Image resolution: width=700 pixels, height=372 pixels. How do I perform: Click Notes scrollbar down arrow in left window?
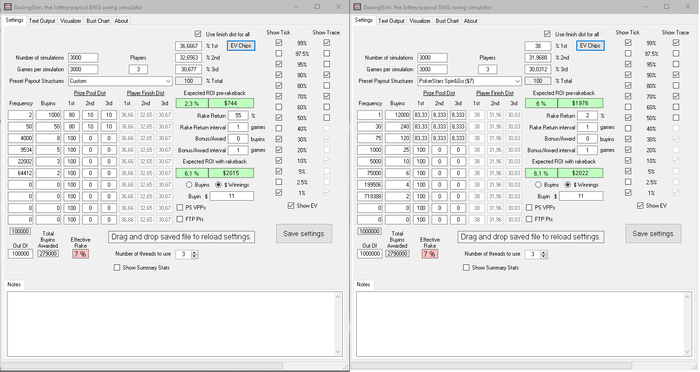tap(338, 352)
